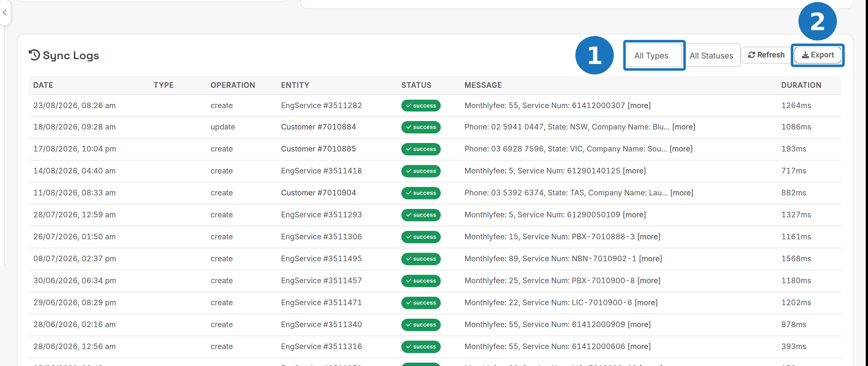
Task: Collapse the sidebar with the left chevron
Action: (x=5, y=12)
